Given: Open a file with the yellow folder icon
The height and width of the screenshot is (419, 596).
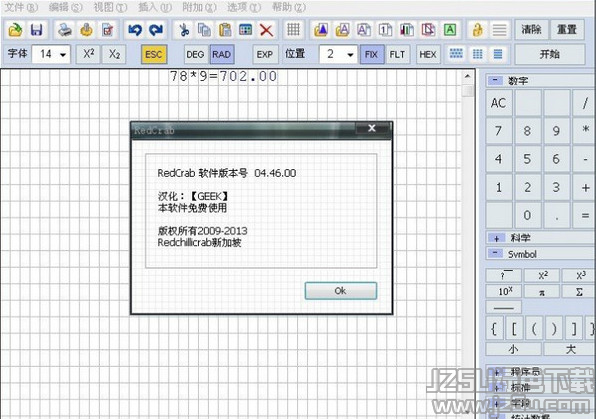Looking at the screenshot, I should click(15, 30).
